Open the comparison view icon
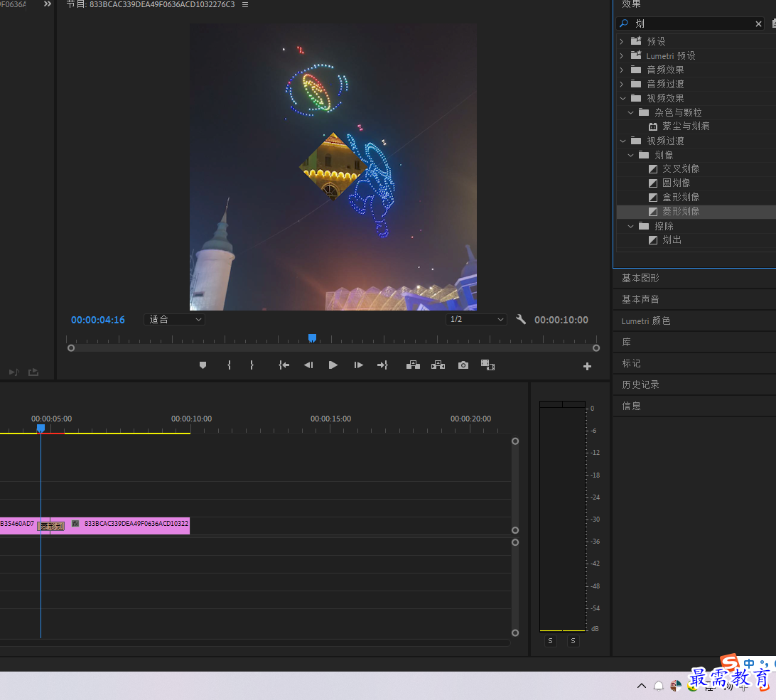The height and width of the screenshot is (700, 776). tap(487, 365)
